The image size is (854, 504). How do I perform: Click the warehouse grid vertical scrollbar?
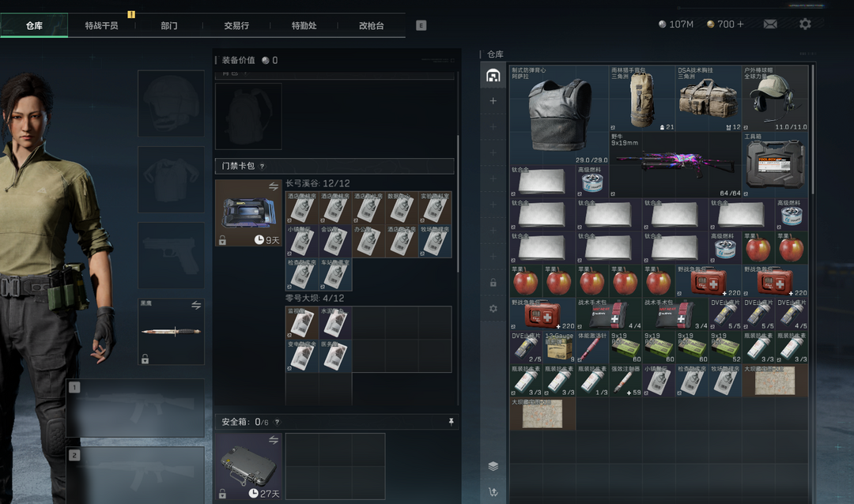(x=813, y=130)
